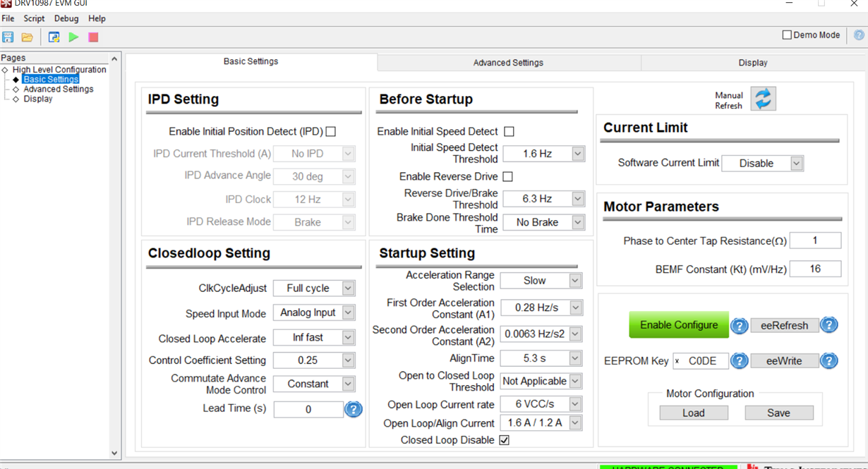The image size is (868, 469).
Task: Select Display in Pages tree
Action: pyautogui.click(x=38, y=99)
